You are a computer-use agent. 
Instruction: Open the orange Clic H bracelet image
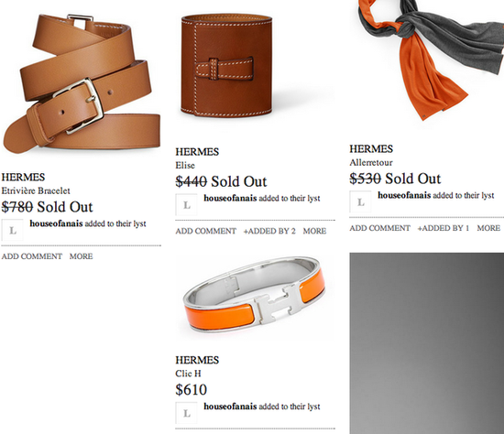pyautogui.click(x=255, y=298)
